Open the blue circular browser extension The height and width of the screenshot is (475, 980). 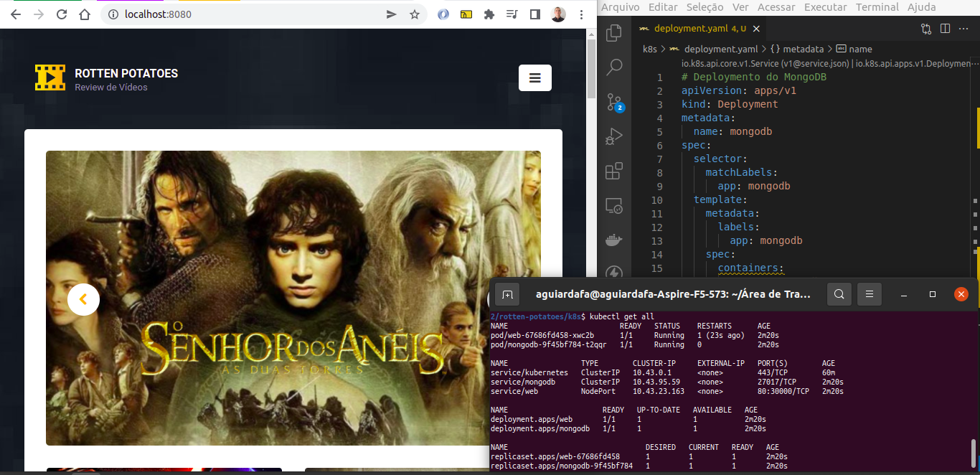click(x=443, y=14)
